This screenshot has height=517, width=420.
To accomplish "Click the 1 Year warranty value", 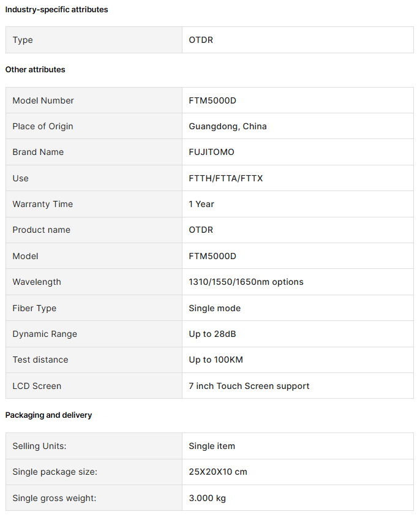I will click(201, 204).
